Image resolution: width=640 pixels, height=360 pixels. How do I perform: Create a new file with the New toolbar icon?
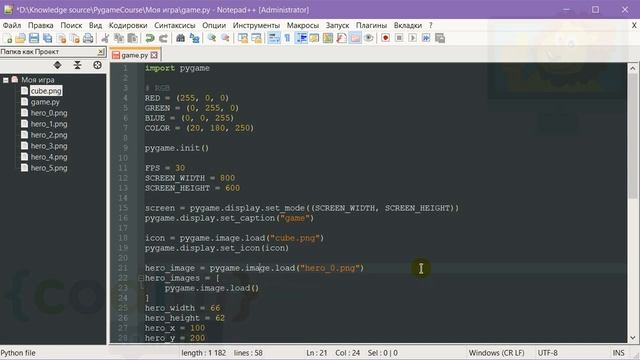pos(7,38)
